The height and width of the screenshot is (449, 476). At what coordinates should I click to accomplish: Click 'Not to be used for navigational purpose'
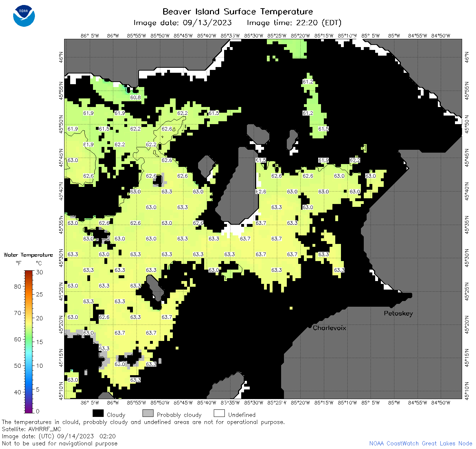[x=59, y=443]
